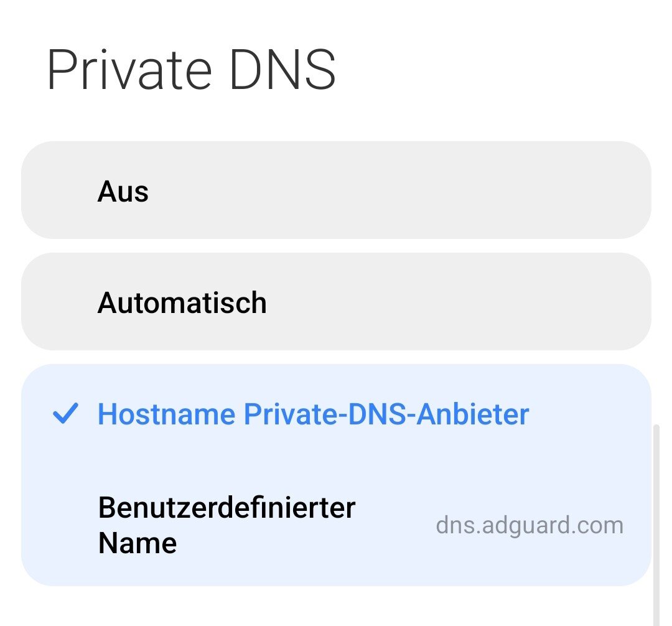Select Hostname Private-DNS-Anbieter option
This screenshot has height=626, width=672.
(313, 414)
